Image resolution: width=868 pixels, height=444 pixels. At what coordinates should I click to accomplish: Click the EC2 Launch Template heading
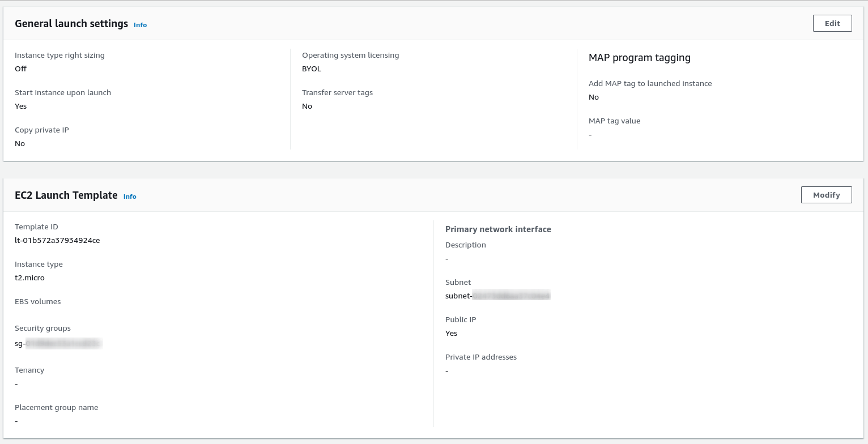point(66,195)
